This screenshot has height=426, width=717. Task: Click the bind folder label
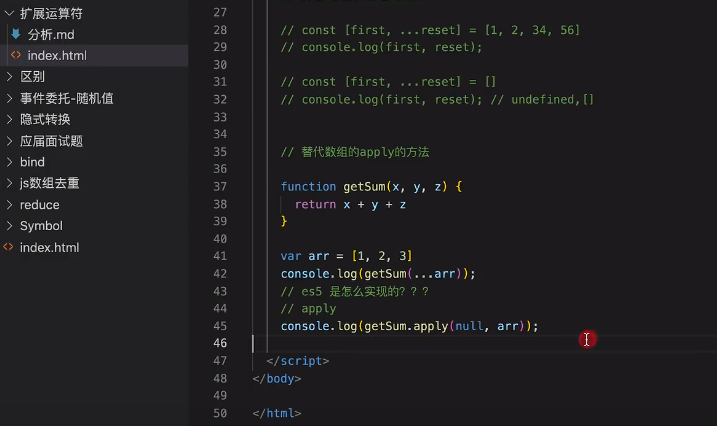tap(32, 162)
